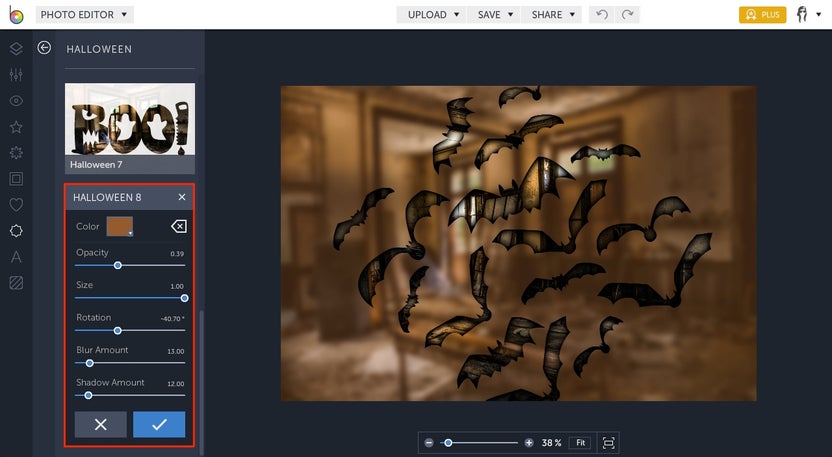Open the Edit adjustments sliders icon

pyautogui.click(x=16, y=75)
